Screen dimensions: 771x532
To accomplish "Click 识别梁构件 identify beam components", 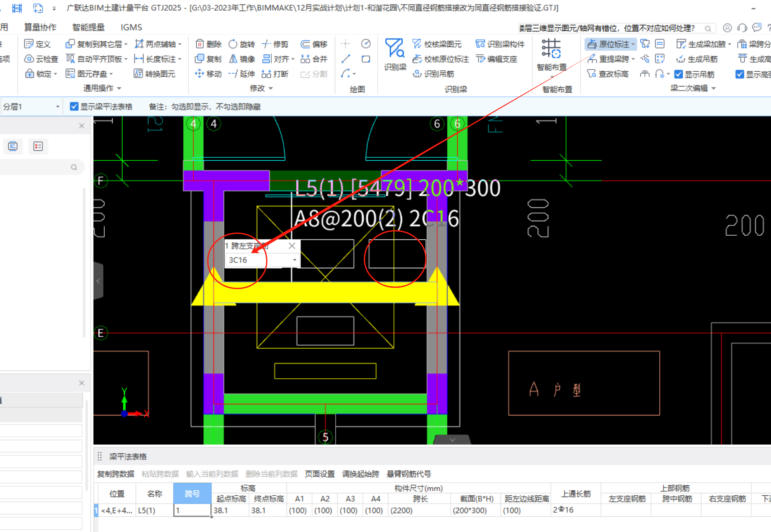I will (x=500, y=44).
